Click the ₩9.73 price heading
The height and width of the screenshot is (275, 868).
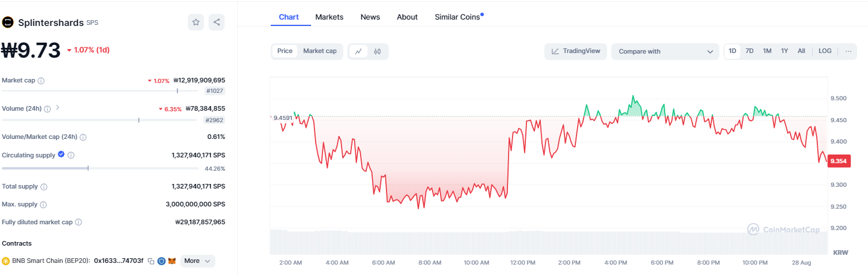(x=31, y=51)
